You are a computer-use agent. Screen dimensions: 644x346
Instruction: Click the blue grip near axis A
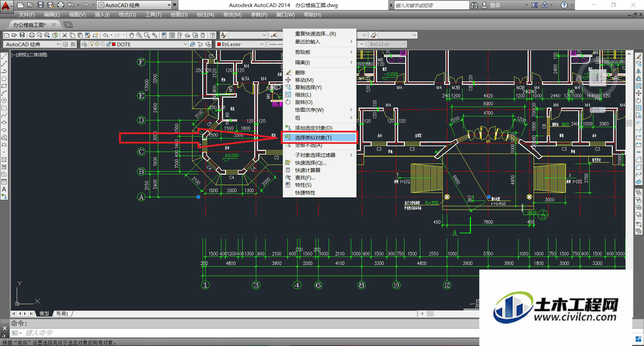coord(198,197)
